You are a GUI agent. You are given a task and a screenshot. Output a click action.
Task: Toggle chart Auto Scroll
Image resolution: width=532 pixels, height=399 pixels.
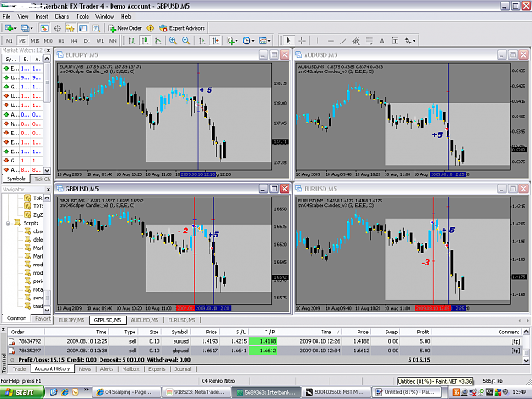(203, 41)
